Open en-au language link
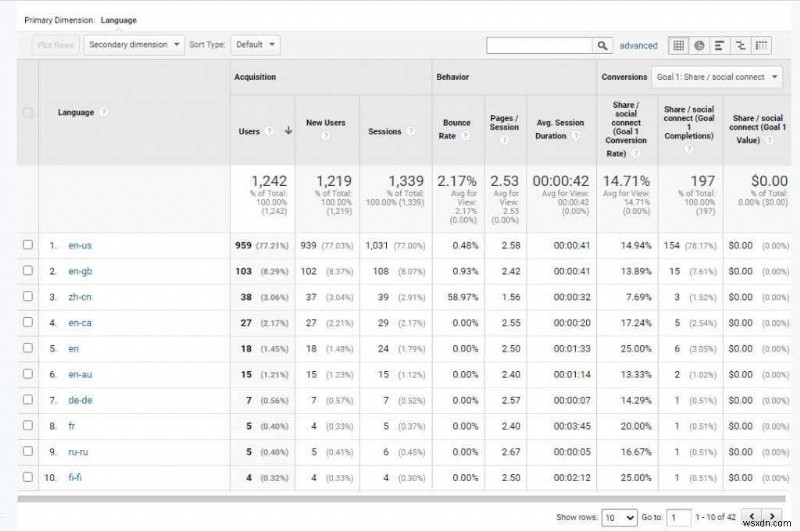This screenshot has height=531, width=800. pyautogui.click(x=80, y=374)
